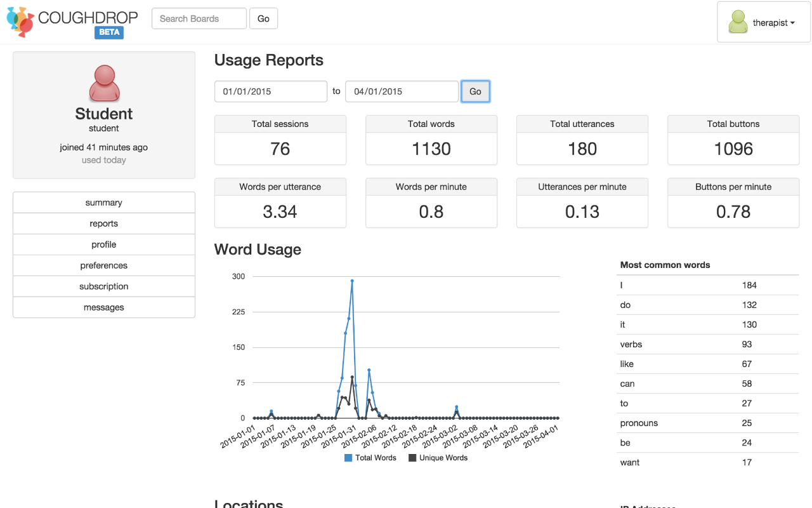Click the dark Unique Words legend swatch

click(412, 458)
